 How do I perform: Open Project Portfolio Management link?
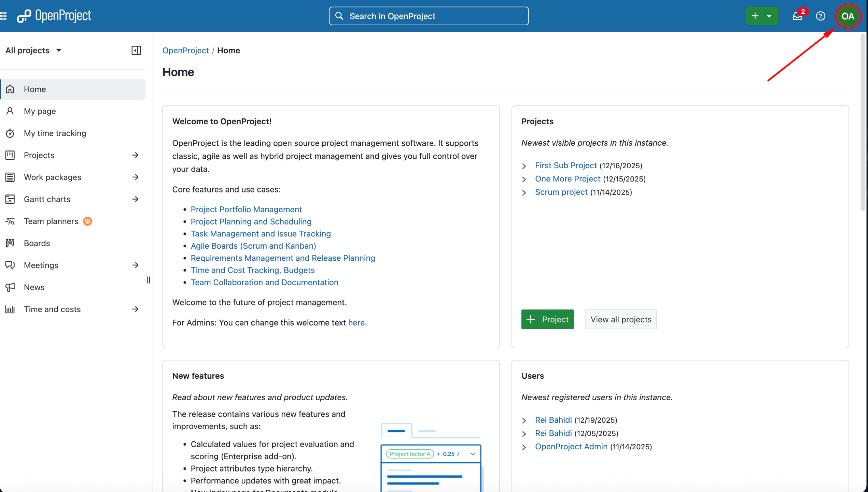(x=246, y=209)
